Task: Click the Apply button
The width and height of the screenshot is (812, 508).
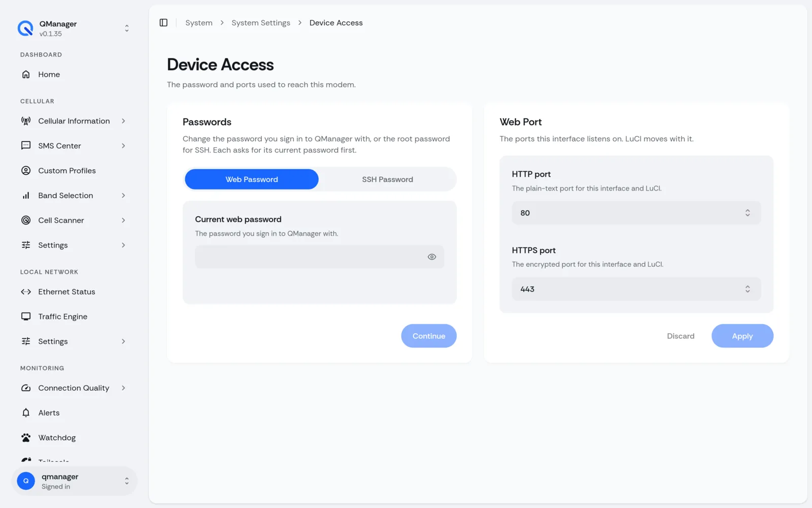Action: click(742, 336)
